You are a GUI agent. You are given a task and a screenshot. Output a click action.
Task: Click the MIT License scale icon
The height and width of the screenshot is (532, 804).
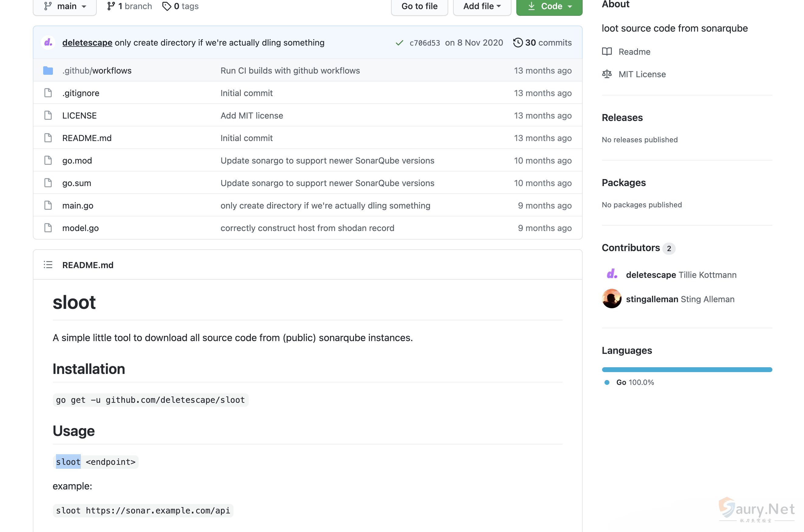pos(607,74)
